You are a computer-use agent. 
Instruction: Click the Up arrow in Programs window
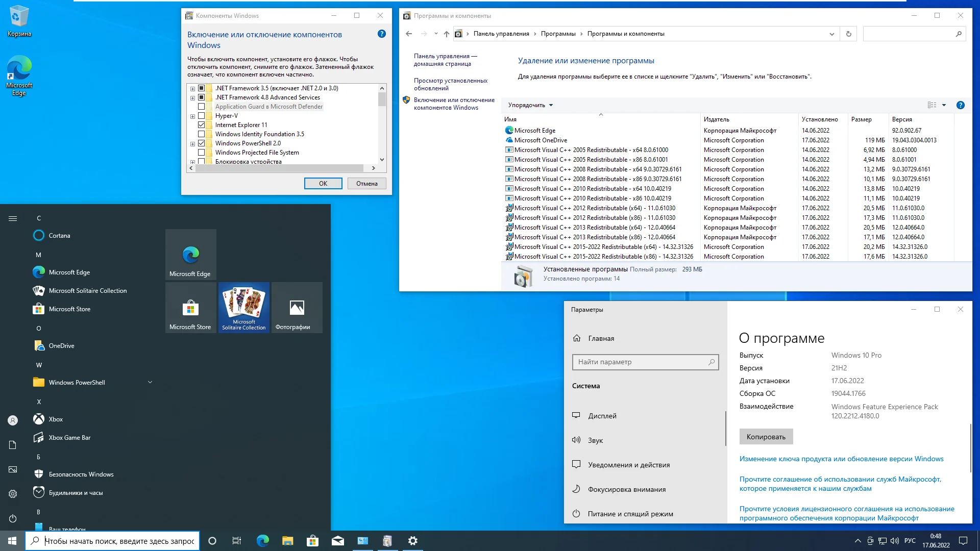coord(446,34)
